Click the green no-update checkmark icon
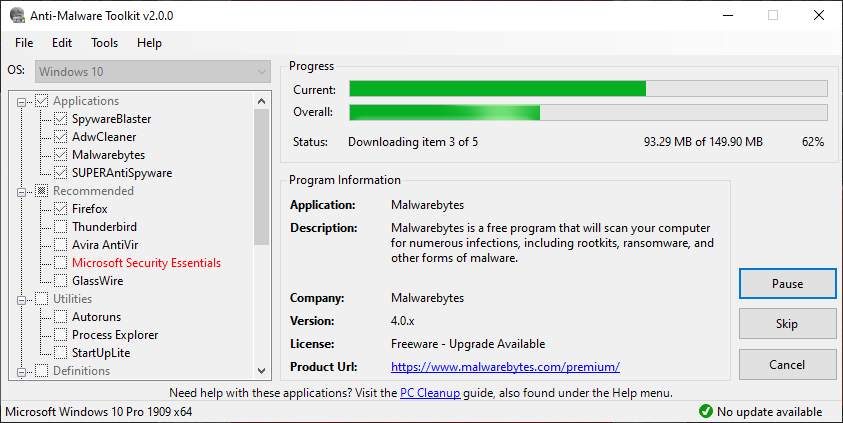The width and height of the screenshot is (843, 423). click(x=705, y=412)
